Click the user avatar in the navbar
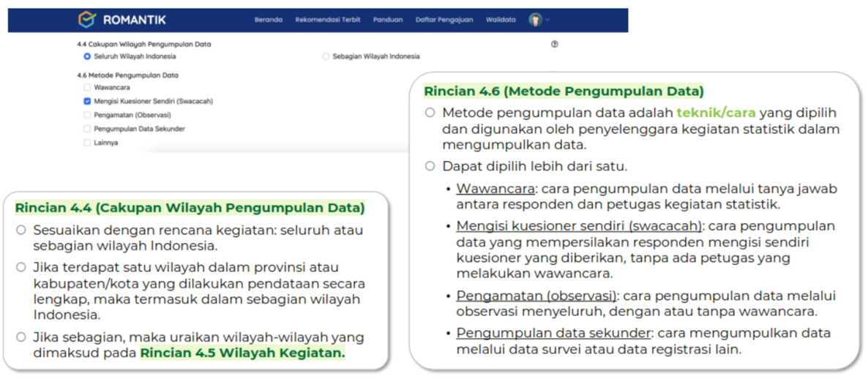The width and height of the screenshot is (868, 379). pyautogui.click(x=535, y=20)
